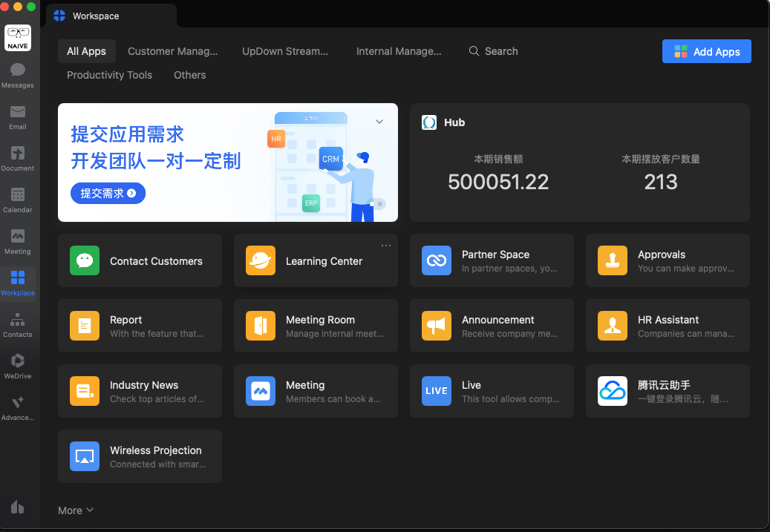Open HR Assistant icon

(613, 326)
